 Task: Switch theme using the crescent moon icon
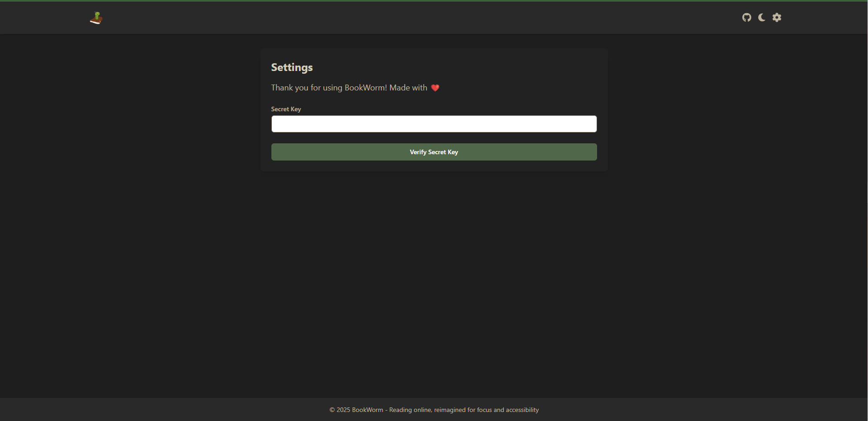762,18
